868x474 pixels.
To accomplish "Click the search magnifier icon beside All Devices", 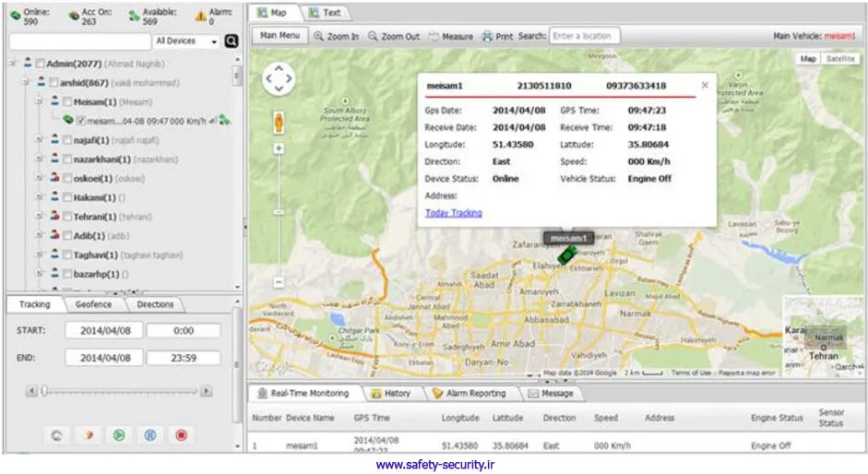I will coord(232,41).
